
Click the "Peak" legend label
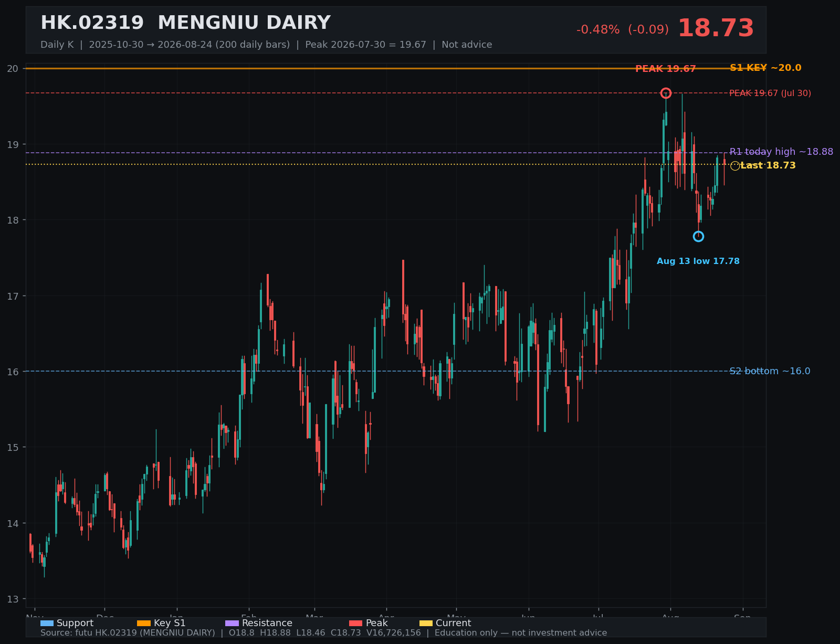coord(376,623)
